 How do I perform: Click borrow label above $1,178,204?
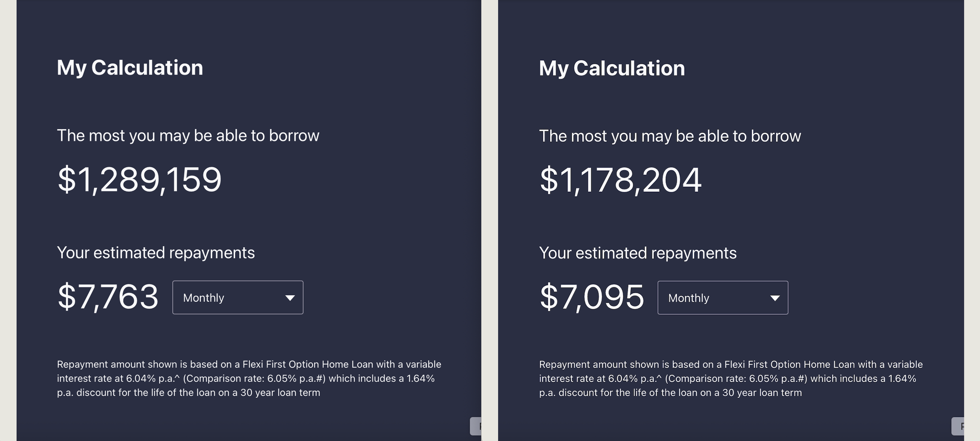click(x=670, y=136)
